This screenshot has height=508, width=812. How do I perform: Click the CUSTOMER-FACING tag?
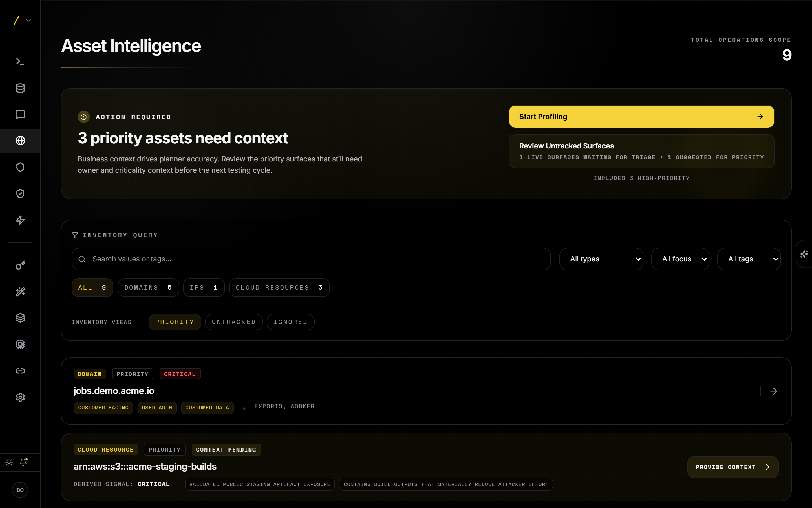click(x=103, y=408)
